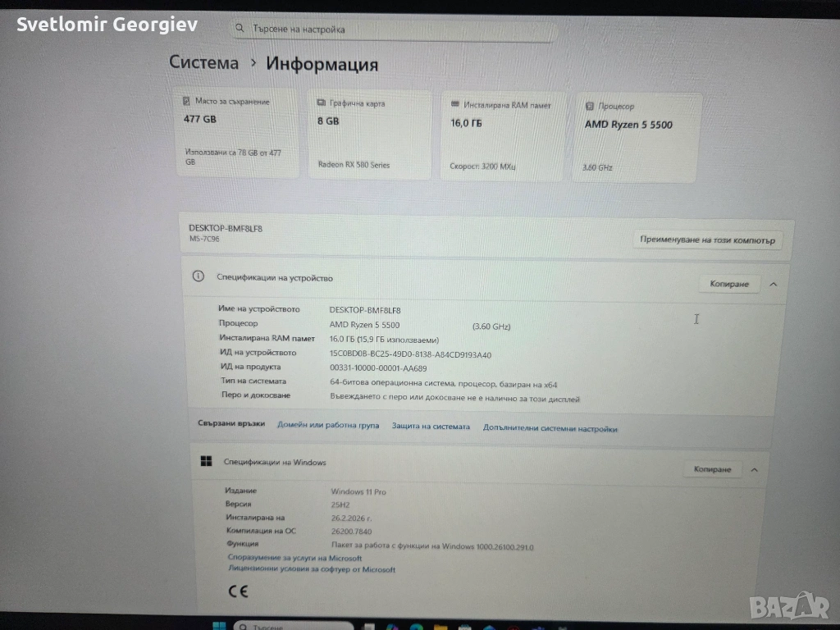Click the info icon beside Спецификации на устройство
The height and width of the screenshot is (630, 840).
pyautogui.click(x=199, y=276)
